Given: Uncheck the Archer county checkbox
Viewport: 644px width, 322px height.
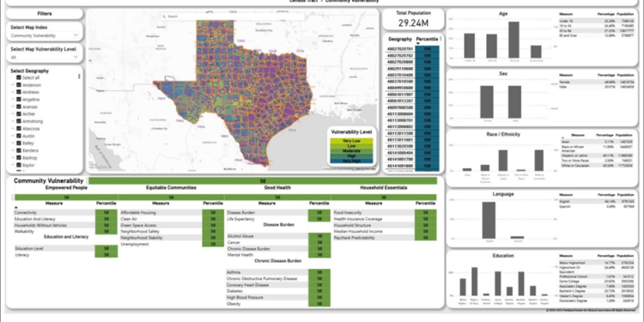Looking at the screenshot, I should (19, 113).
